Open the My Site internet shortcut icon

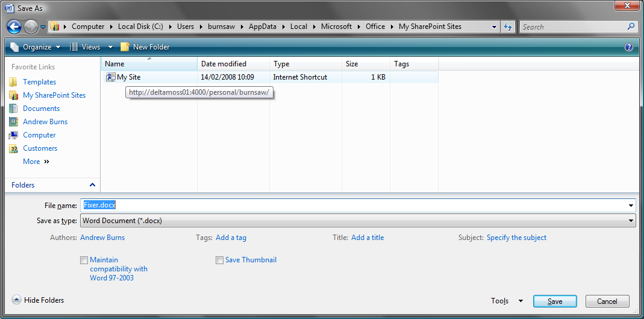click(110, 77)
